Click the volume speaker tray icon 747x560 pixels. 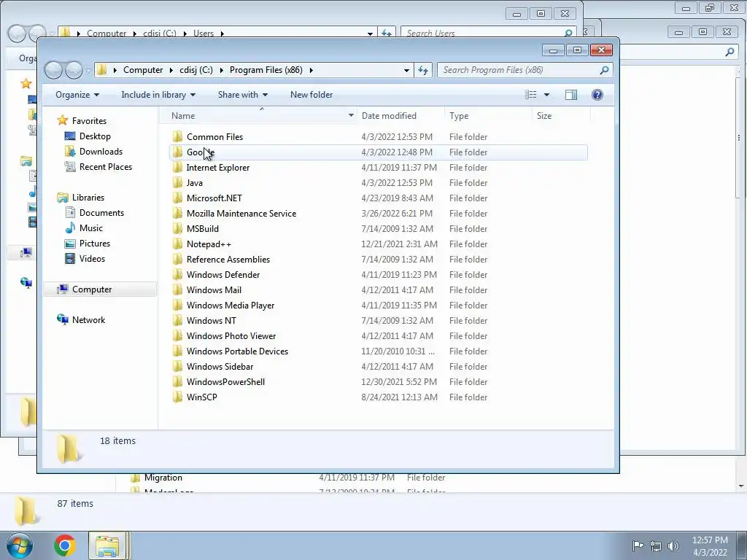673,545
